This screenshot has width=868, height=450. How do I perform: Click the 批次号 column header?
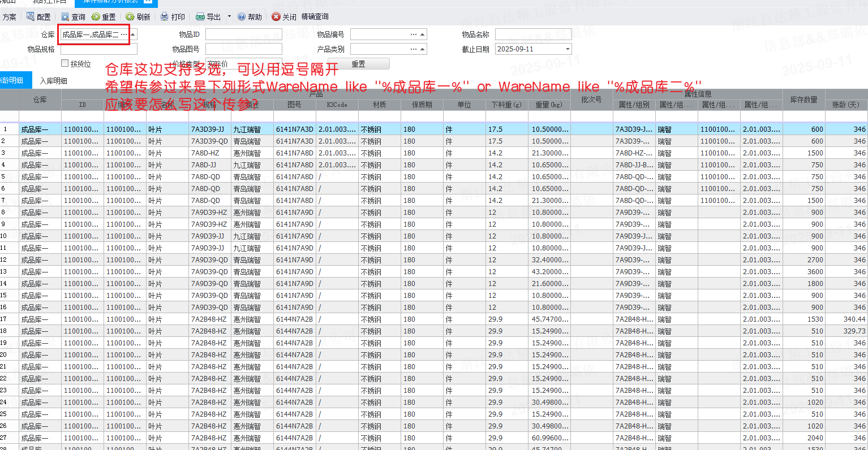pos(591,99)
